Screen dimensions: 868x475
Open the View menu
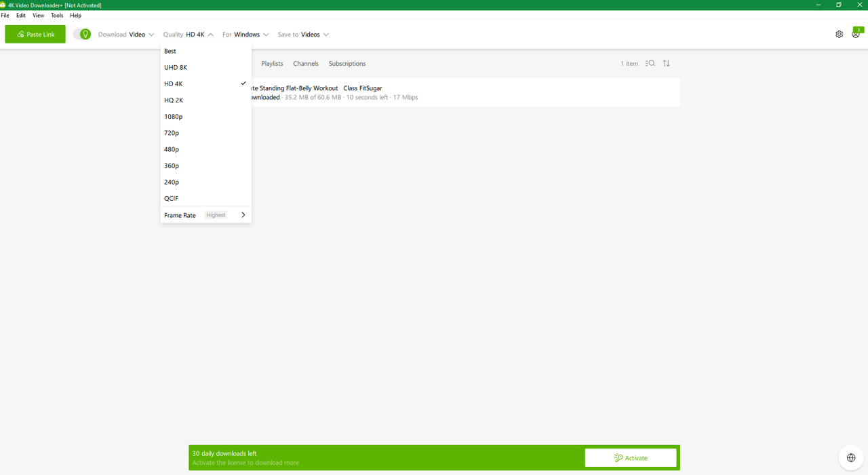point(39,15)
